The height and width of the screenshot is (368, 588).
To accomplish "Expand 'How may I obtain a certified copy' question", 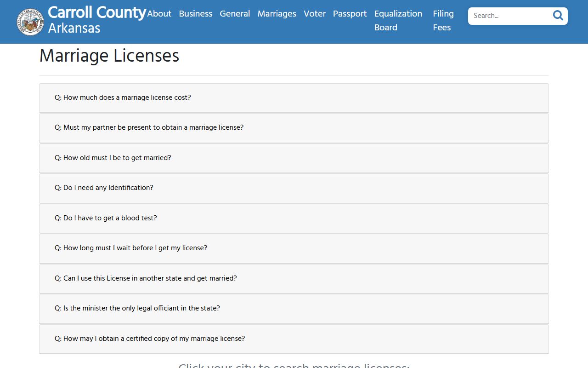I will tap(294, 339).
